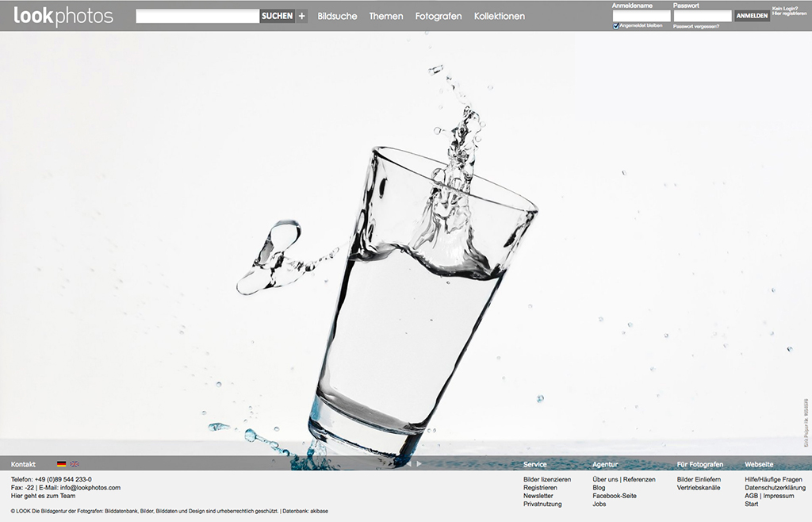The width and height of the screenshot is (812, 522).
Task: Open Privatnutzung footer link
Action: 542,504
